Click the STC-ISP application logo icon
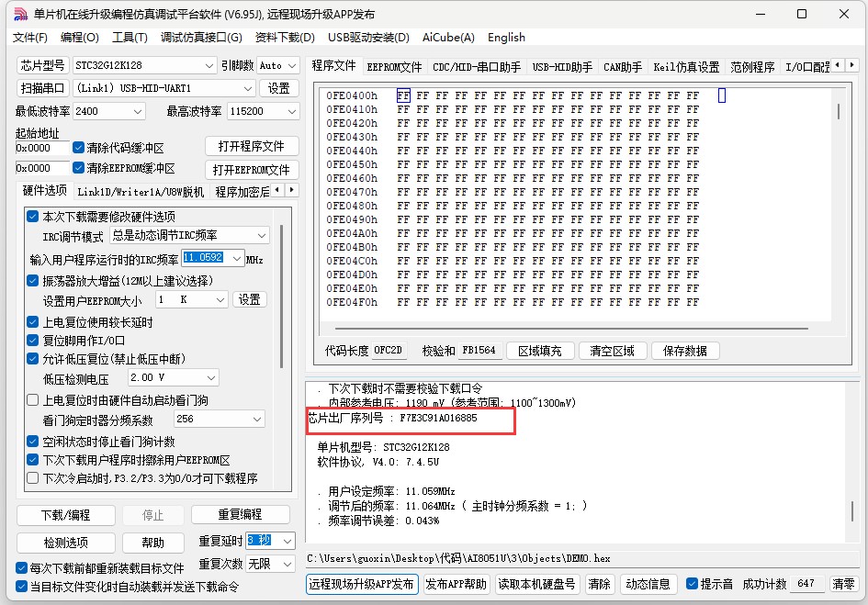 pos(20,14)
